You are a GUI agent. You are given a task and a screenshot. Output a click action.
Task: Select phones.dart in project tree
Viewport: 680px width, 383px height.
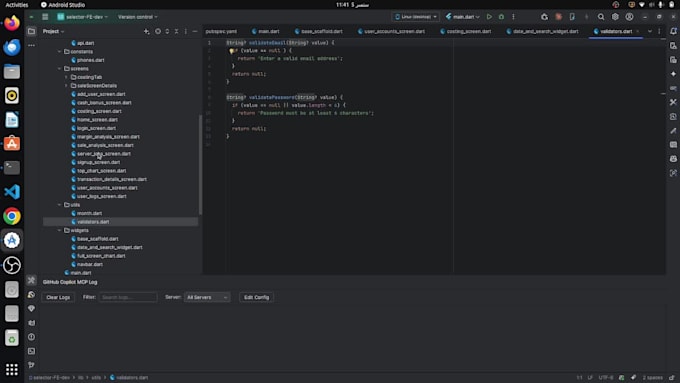pyautogui.click(x=91, y=60)
